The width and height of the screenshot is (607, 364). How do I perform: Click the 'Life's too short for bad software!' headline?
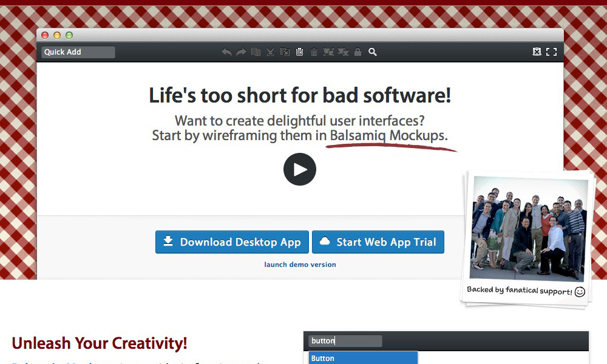pos(300,95)
